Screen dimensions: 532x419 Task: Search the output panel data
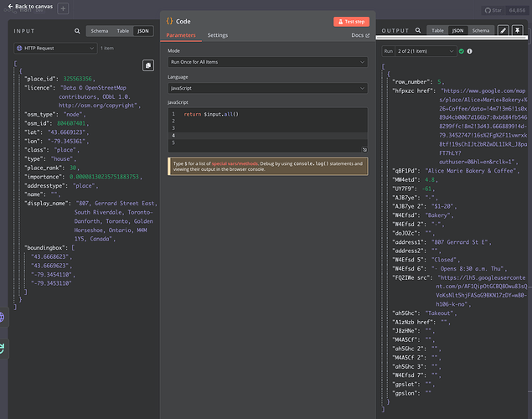click(x=418, y=30)
